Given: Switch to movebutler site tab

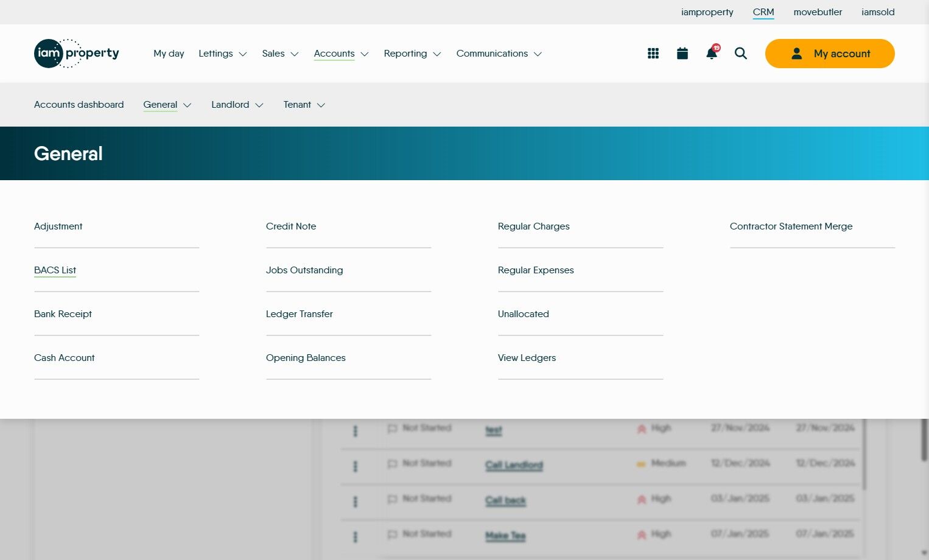Looking at the screenshot, I should click(x=818, y=12).
